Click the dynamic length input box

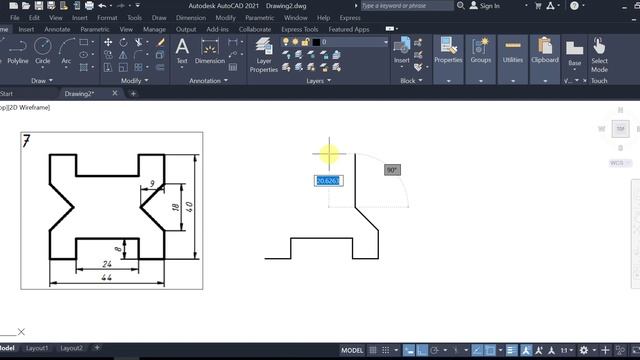coord(329,181)
